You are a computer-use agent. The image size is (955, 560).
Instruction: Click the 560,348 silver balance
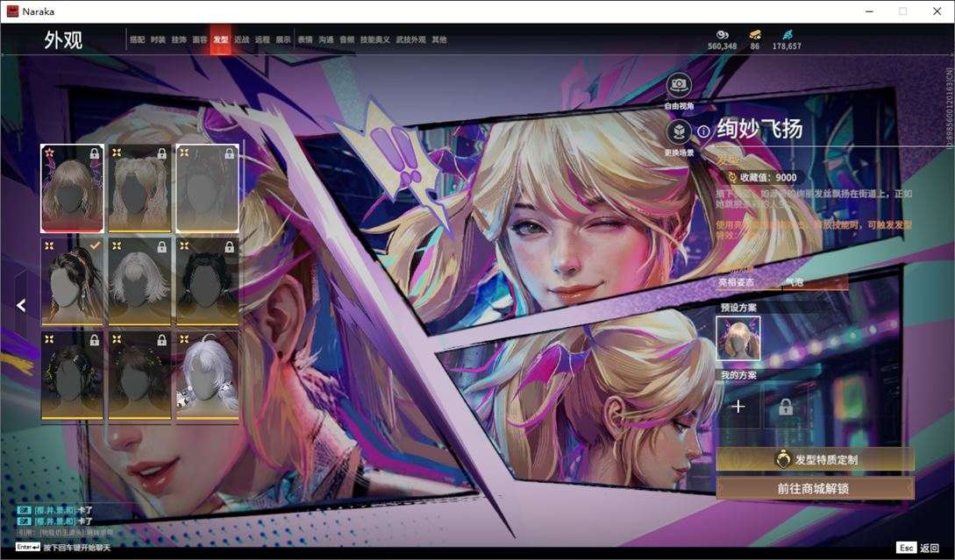tap(723, 46)
